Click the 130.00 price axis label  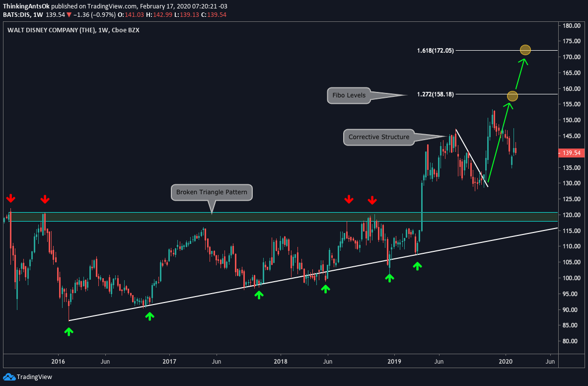click(572, 183)
